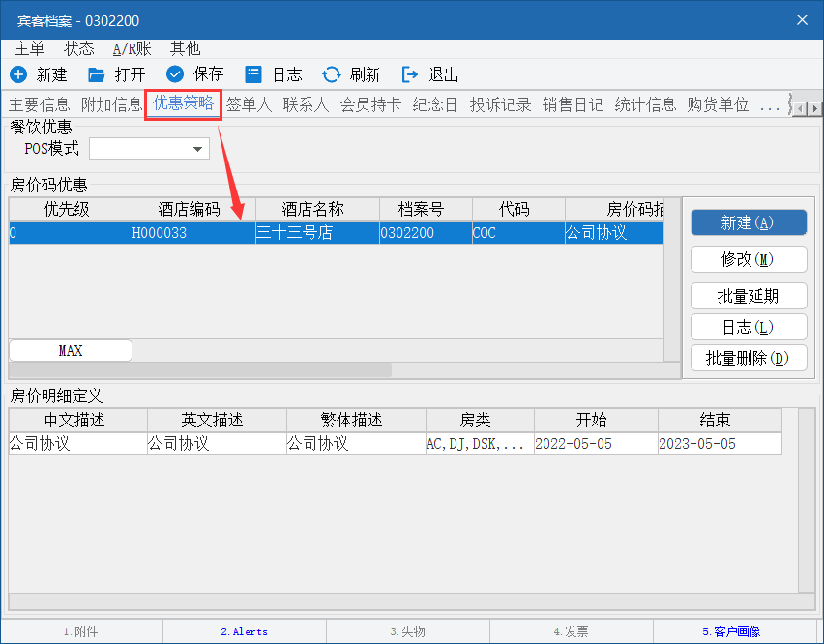The width and height of the screenshot is (824, 644).
Task: Click the 房类 column header
Action: (x=480, y=421)
